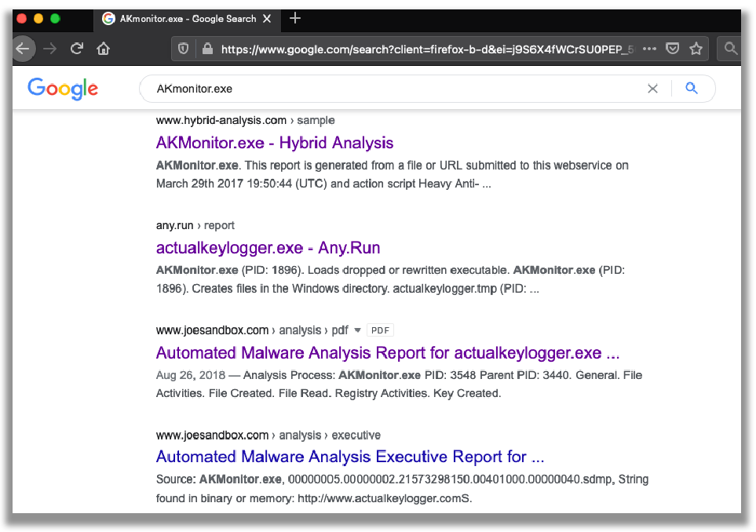Click the 'March 29th 2017 19:50:44 (UTC)' snippet
The image size is (756, 532).
pyautogui.click(x=242, y=184)
